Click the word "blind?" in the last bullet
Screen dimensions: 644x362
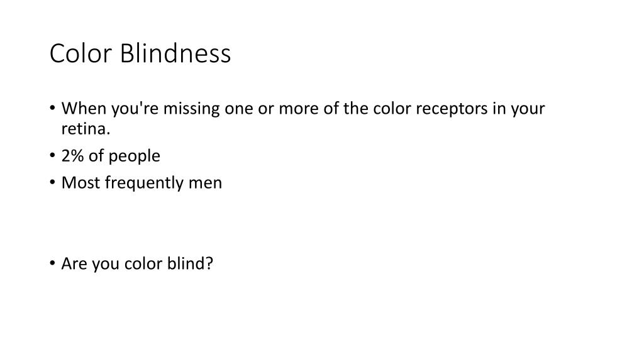click(x=190, y=263)
